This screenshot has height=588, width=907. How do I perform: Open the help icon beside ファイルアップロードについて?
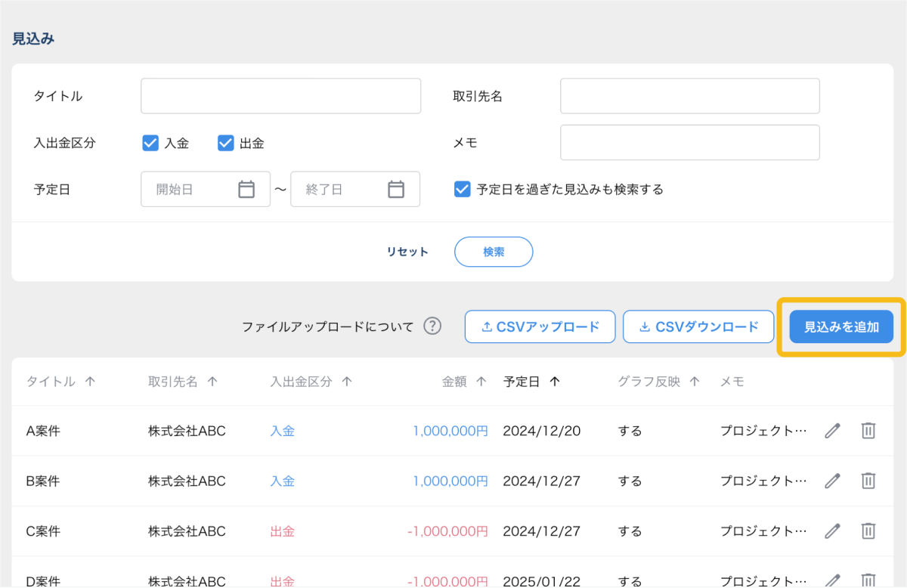pyautogui.click(x=432, y=326)
